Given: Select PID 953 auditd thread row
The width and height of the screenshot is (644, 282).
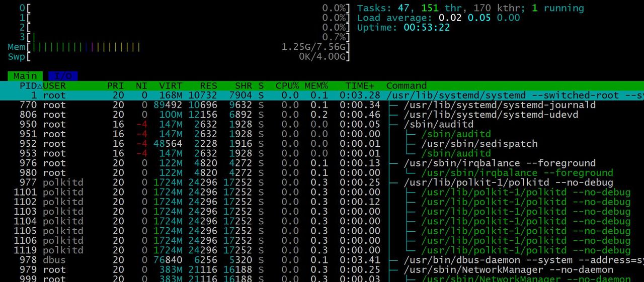Looking at the screenshot, I should tap(322, 153).
